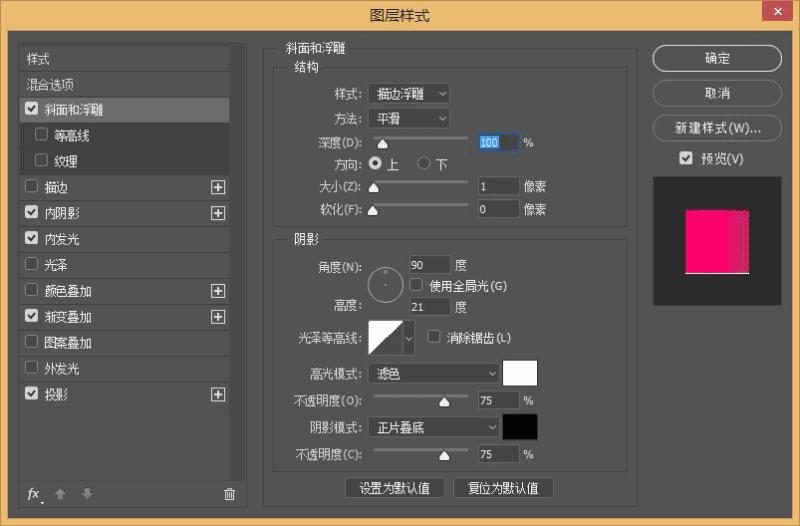This screenshot has height=526, width=800.
Task: Click the highlight 不透明度(O) value field
Action: [x=498, y=400]
